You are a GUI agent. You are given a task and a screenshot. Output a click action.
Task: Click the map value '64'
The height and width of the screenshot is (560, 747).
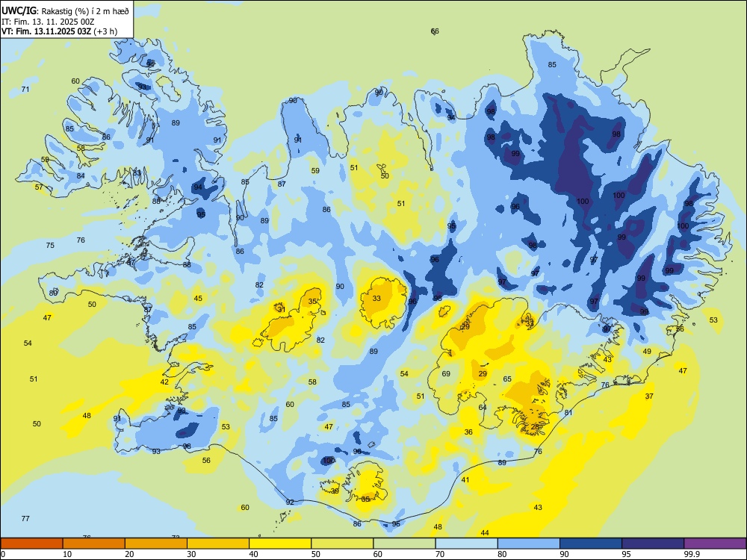(x=483, y=407)
